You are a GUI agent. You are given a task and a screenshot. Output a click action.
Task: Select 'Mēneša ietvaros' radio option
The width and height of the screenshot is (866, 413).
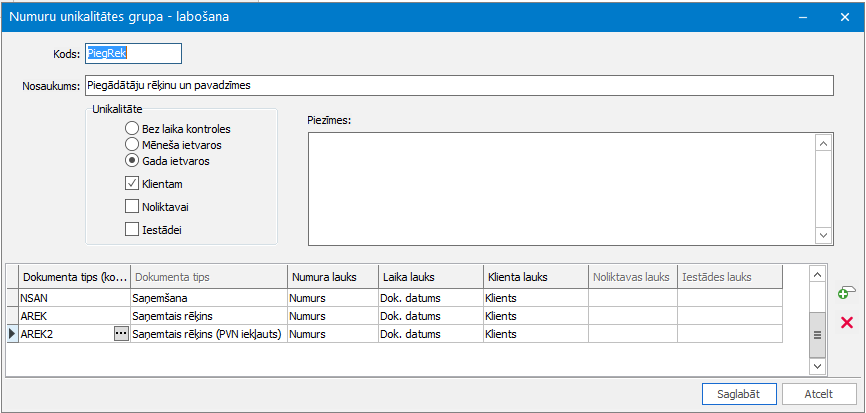[133, 144]
